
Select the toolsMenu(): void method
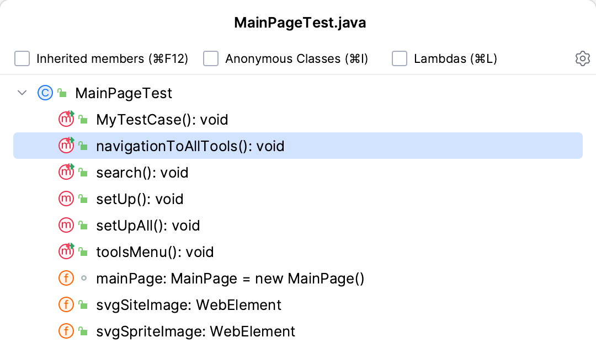[155, 252]
